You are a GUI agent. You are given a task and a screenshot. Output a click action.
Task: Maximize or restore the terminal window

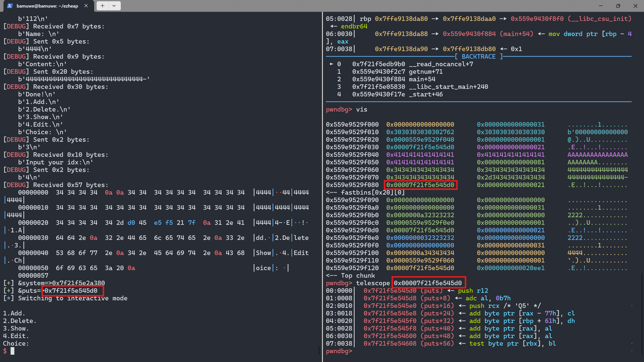tap(618, 6)
